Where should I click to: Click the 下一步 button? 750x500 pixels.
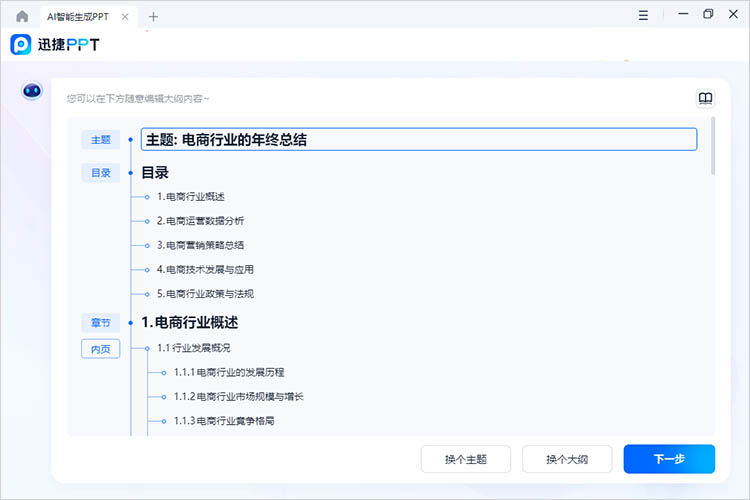click(669, 459)
